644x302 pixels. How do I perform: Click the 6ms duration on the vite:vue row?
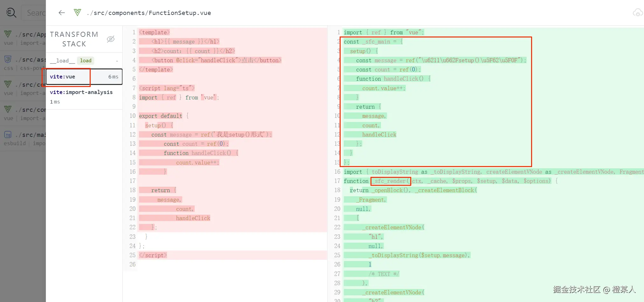click(x=113, y=77)
